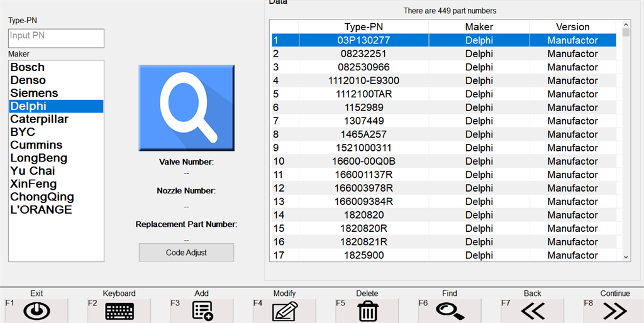Select part number 166009384R row
Image resolution: width=644 pixels, height=323 pixels.
(364, 202)
